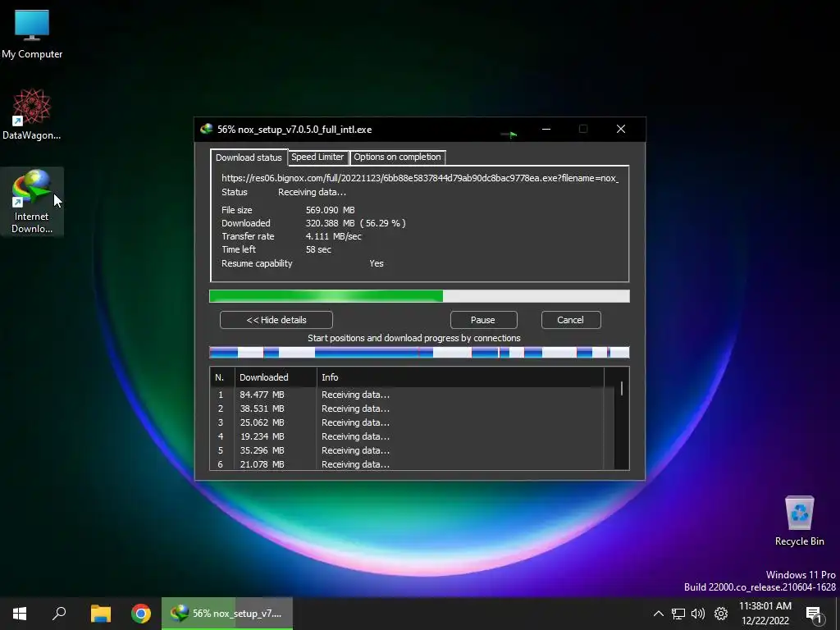
Task: Click the connections progress segment bar
Action: click(x=419, y=353)
